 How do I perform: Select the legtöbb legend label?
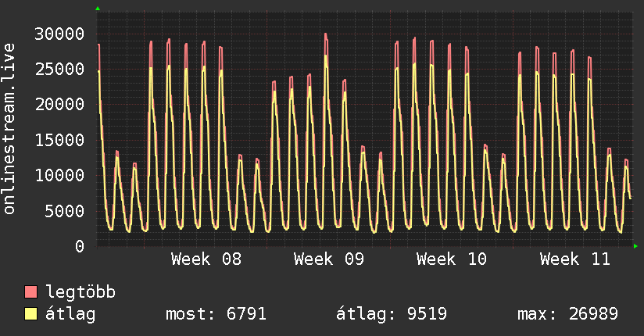[81, 291]
